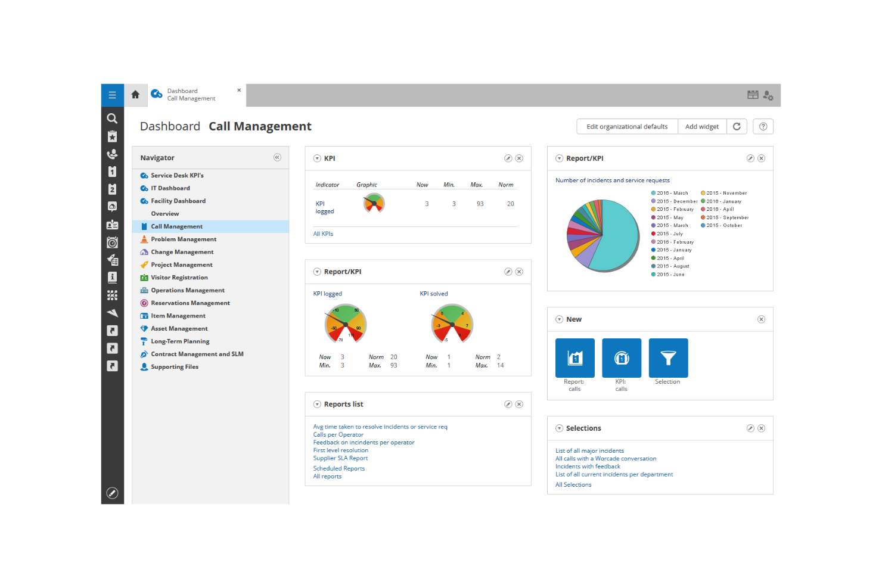Screen dimensions: 882x588
Task: Open the user settings icon at top right
Action: pyautogui.click(x=768, y=95)
